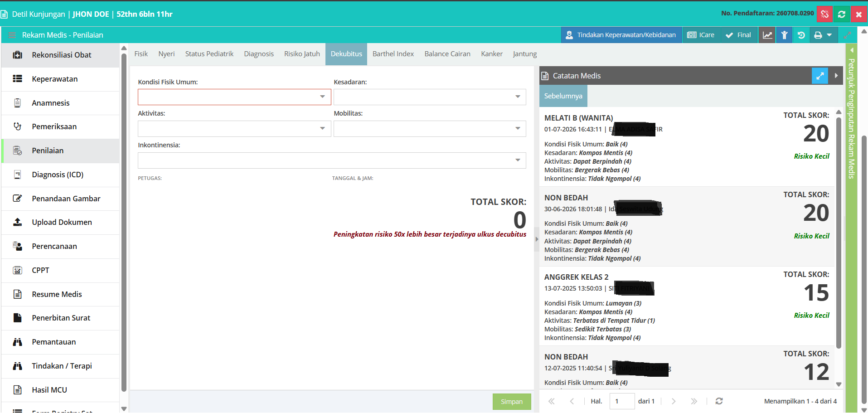Viewport: 868px width, 413px height.
Task: Click the page number input field
Action: click(x=622, y=401)
